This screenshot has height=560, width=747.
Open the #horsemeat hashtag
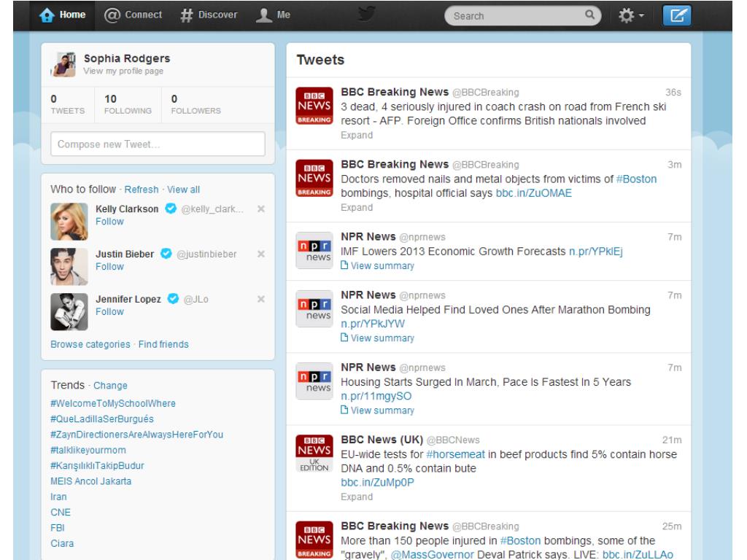point(455,454)
